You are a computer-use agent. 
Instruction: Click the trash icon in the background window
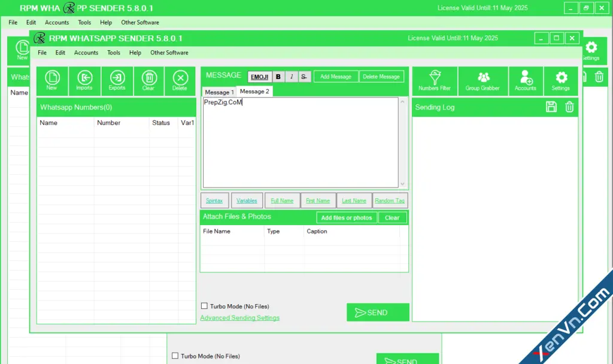click(x=599, y=77)
